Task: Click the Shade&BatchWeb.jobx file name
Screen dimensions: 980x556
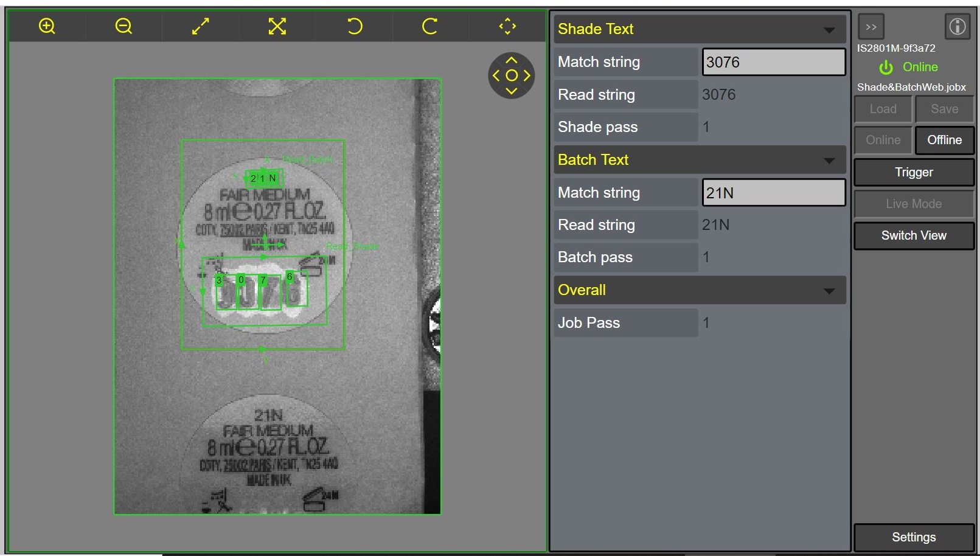Action: [911, 87]
